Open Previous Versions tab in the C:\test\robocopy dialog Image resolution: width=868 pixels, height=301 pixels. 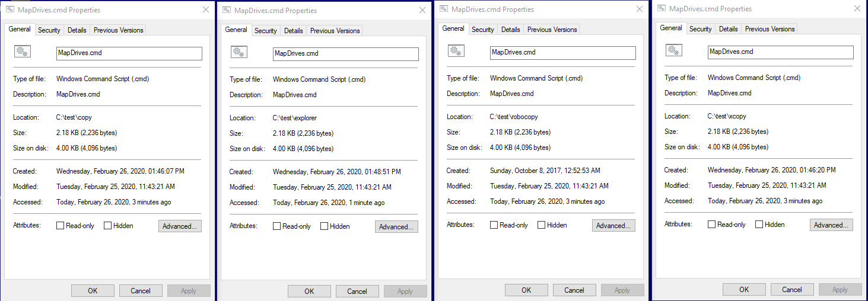coord(552,30)
